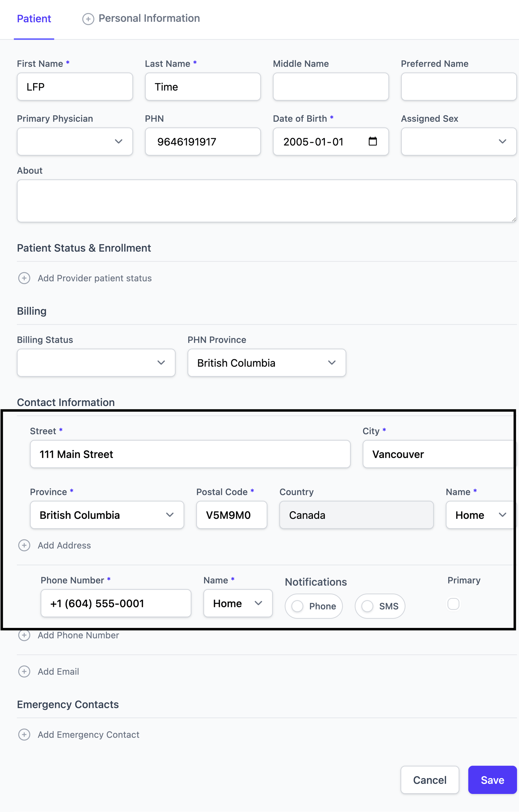The height and width of the screenshot is (812, 519).
Task: Click the plus icon next to Add Address
Action: click(24, 545)
